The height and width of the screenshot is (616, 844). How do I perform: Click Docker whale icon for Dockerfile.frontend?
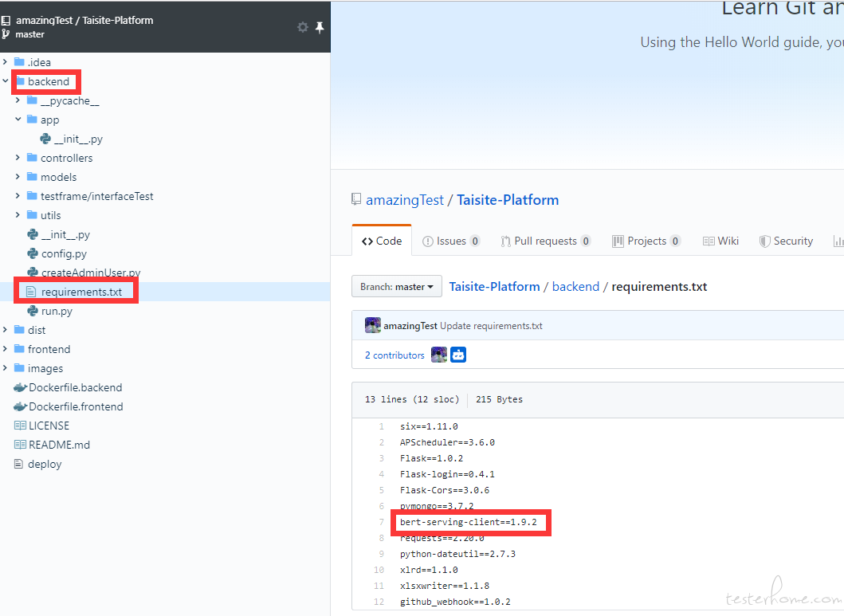click(x=21, y=406)
